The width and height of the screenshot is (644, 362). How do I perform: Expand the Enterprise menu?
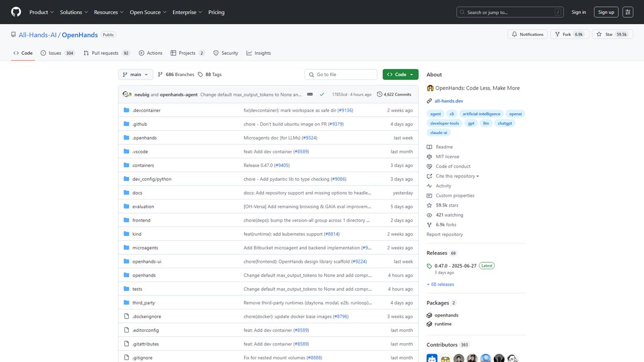(x=187, y=12)
